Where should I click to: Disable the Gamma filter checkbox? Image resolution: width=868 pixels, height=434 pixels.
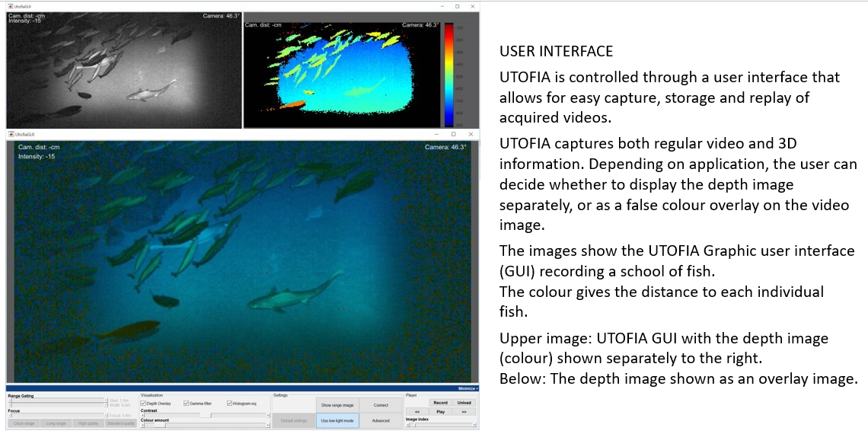click(x=187, y=404)
